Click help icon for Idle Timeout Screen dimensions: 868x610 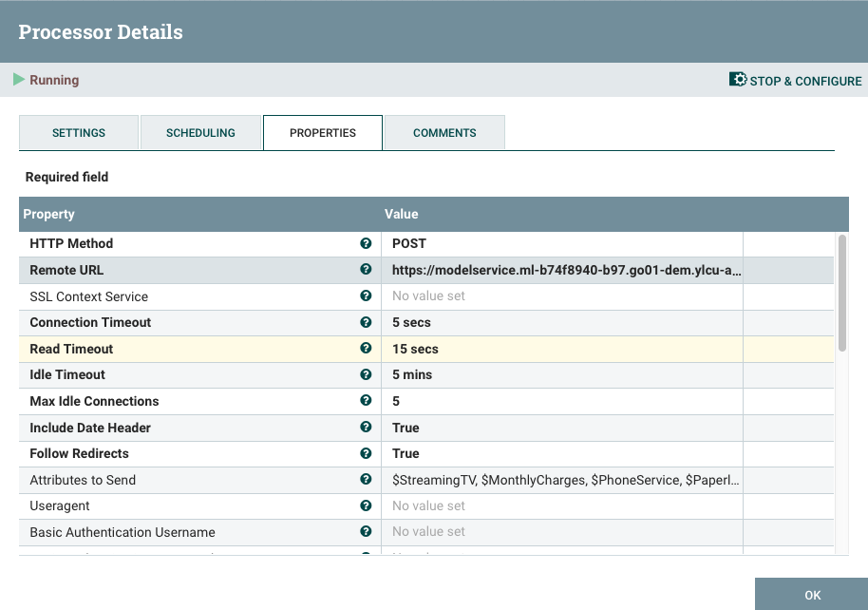click(x=366, y=374)
